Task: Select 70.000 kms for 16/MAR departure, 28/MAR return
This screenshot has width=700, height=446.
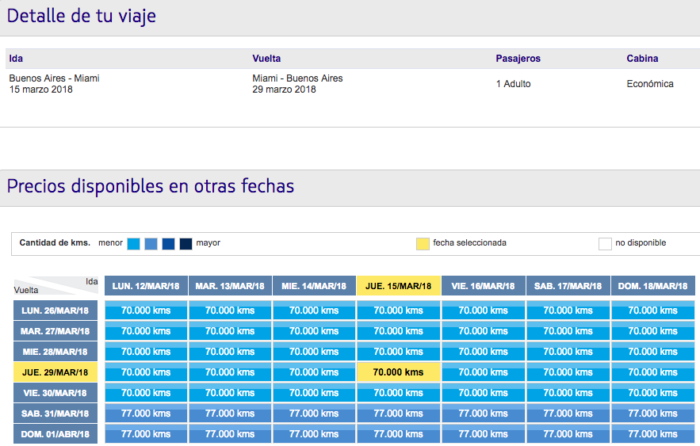Action: pos(482,352)
